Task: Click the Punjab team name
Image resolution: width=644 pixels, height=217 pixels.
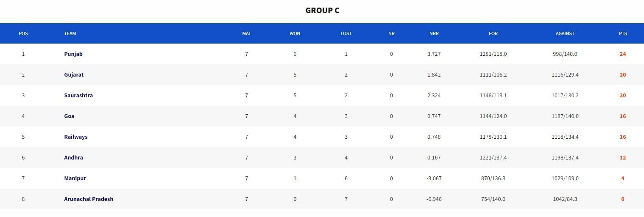Action: click(x=73, y=54)
